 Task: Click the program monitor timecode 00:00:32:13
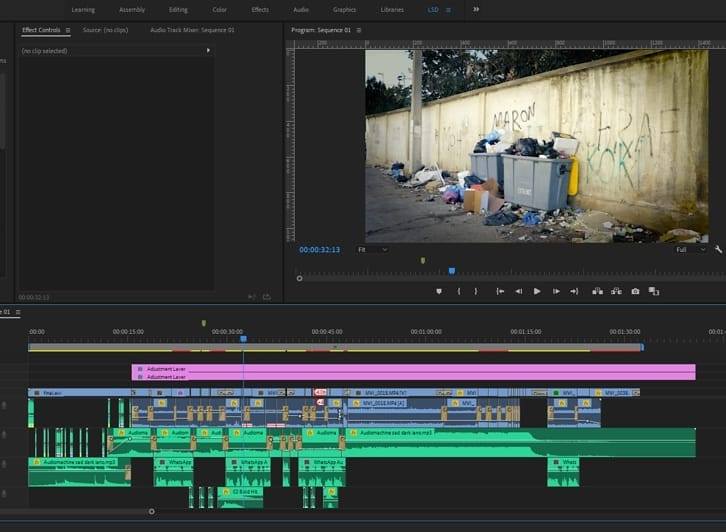(319, 250)
